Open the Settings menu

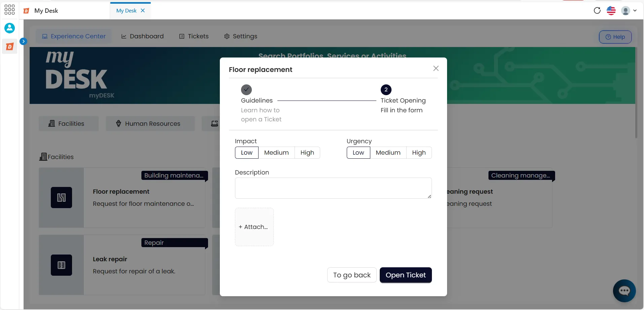pos(241,36)
